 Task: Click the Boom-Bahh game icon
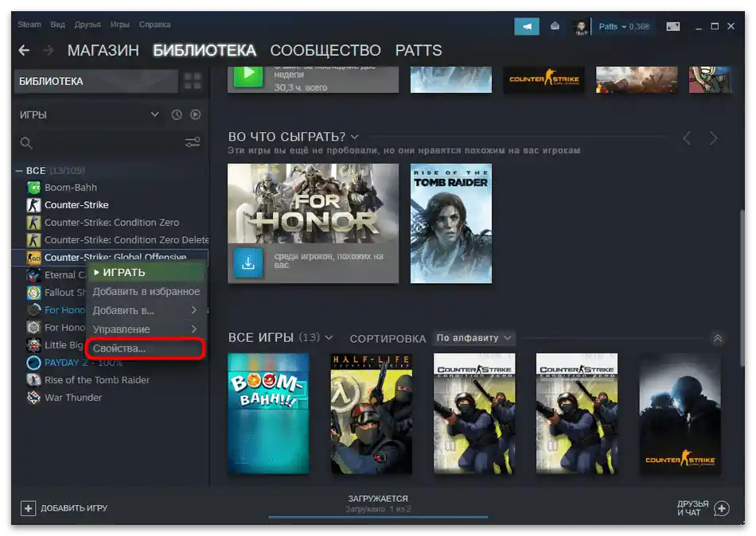click(33, 188)
